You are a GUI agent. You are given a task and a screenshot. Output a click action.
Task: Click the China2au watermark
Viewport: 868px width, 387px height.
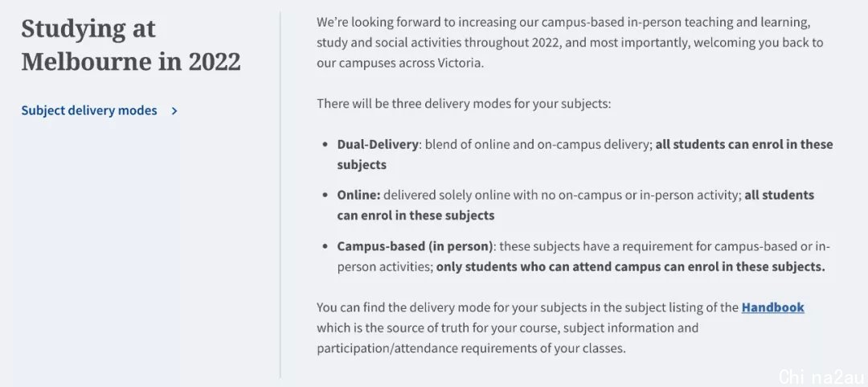tap(821, 376)
